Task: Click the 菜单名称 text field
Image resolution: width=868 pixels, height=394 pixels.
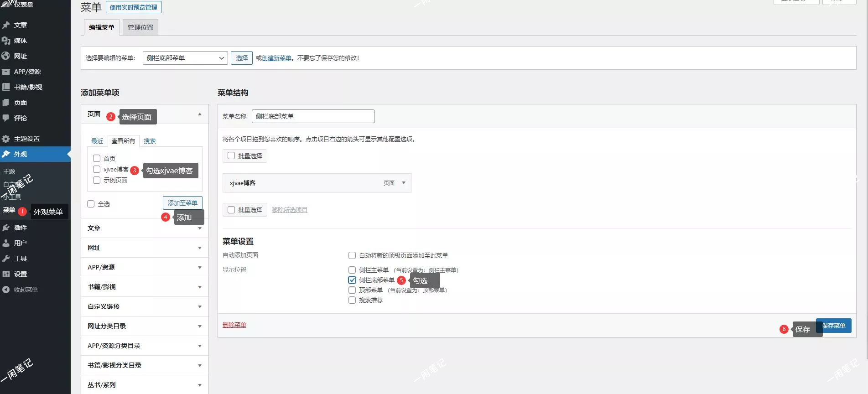Action: click(313, 116)
